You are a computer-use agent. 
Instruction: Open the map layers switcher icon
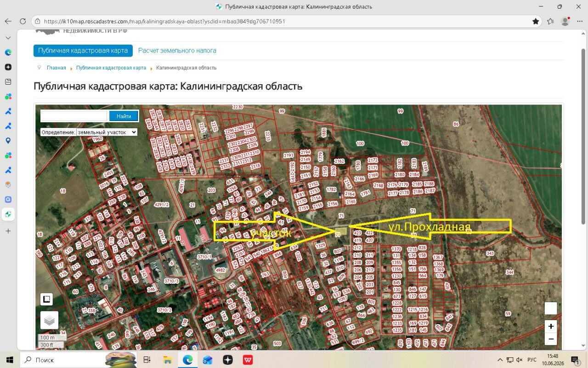[49, 320]
